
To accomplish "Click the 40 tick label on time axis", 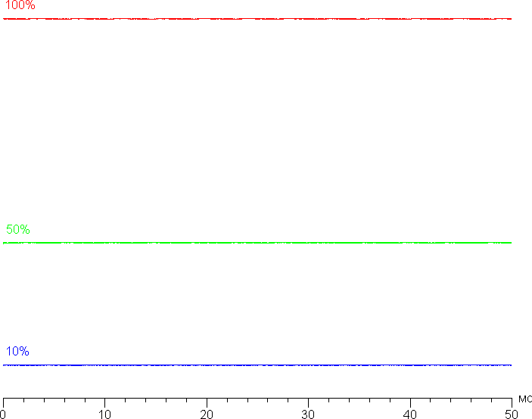I will coord(410,414).
